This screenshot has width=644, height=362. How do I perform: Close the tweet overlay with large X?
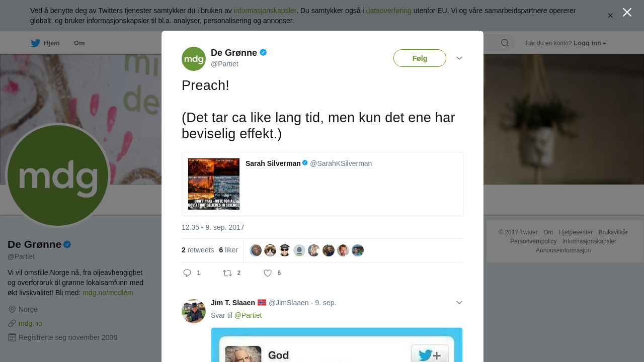pyautogui.click(x=627, y=12)
